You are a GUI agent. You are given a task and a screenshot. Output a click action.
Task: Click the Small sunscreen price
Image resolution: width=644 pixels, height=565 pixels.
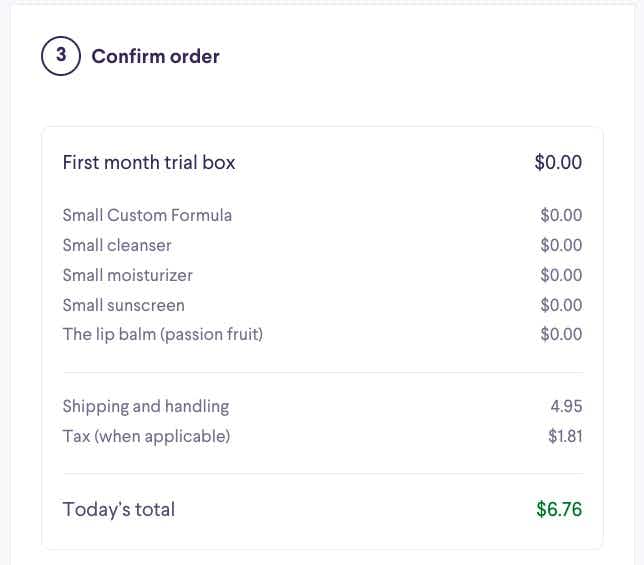tap(561, 305)
